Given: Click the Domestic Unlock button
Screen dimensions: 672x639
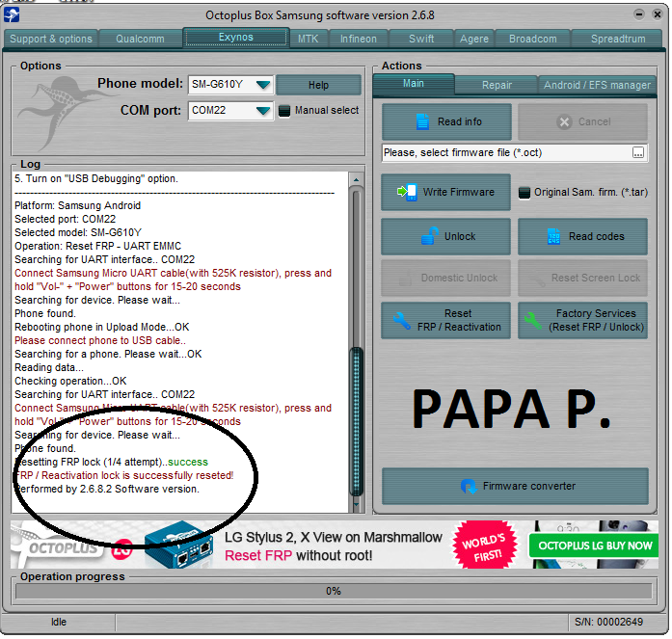Looking at the screenshot, I should (445, 278).
